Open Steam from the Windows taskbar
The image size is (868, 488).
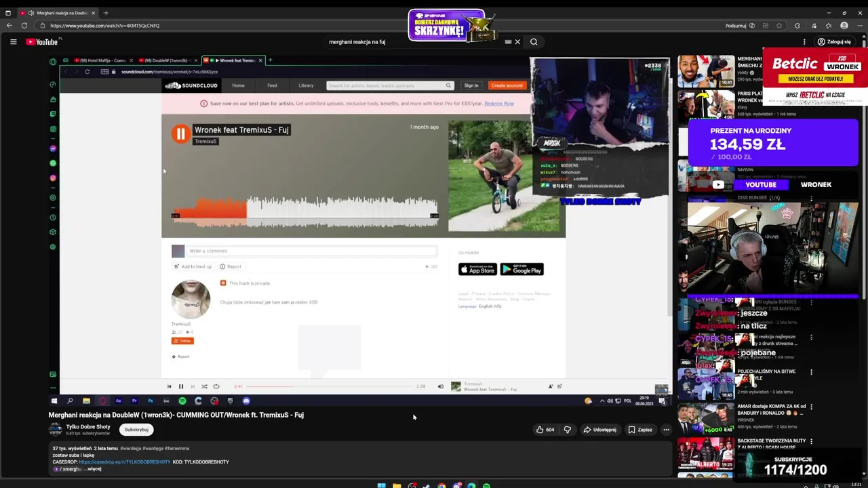point(427,485)
